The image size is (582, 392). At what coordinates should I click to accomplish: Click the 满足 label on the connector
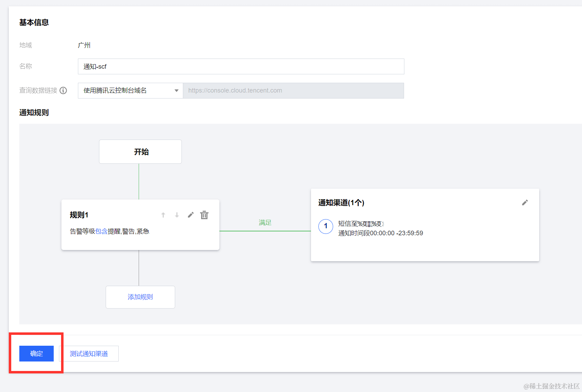[265, 223]
